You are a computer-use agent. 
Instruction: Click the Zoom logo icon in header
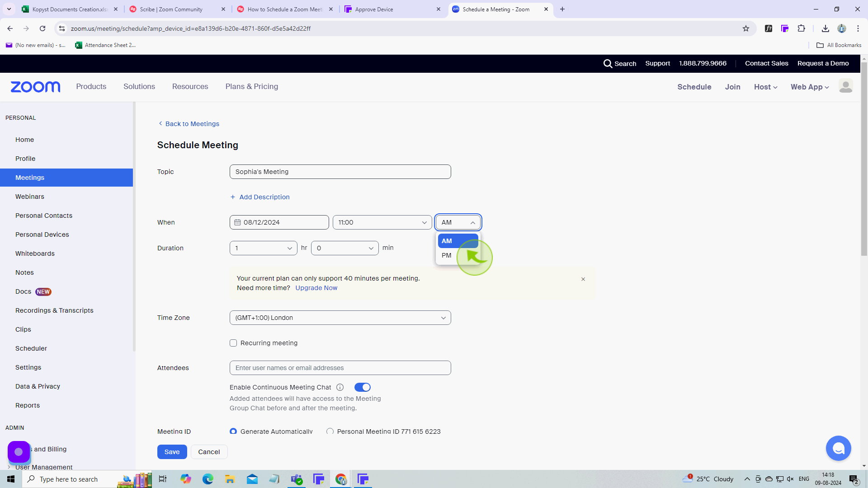point(34,86)
